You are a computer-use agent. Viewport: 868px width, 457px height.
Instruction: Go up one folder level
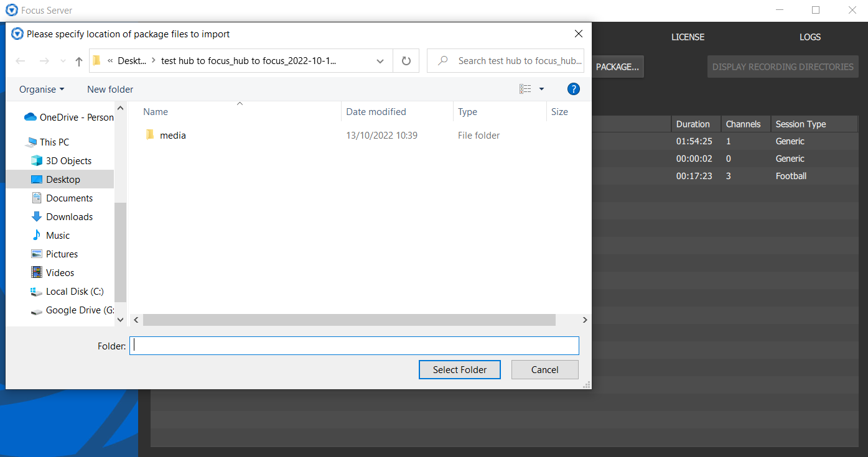pyautogui.click(x=79, y=61)
